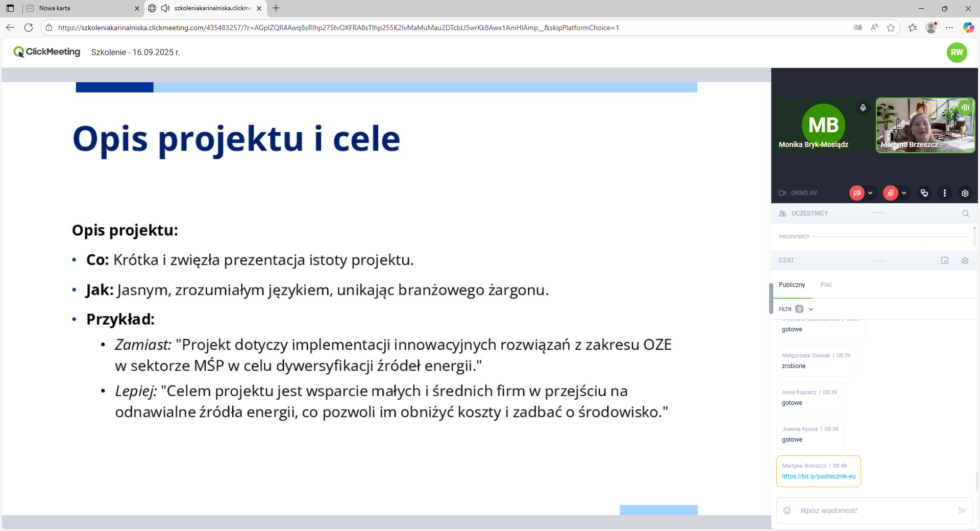Click microphone icon on Monika's tile

tap(863, 108)
